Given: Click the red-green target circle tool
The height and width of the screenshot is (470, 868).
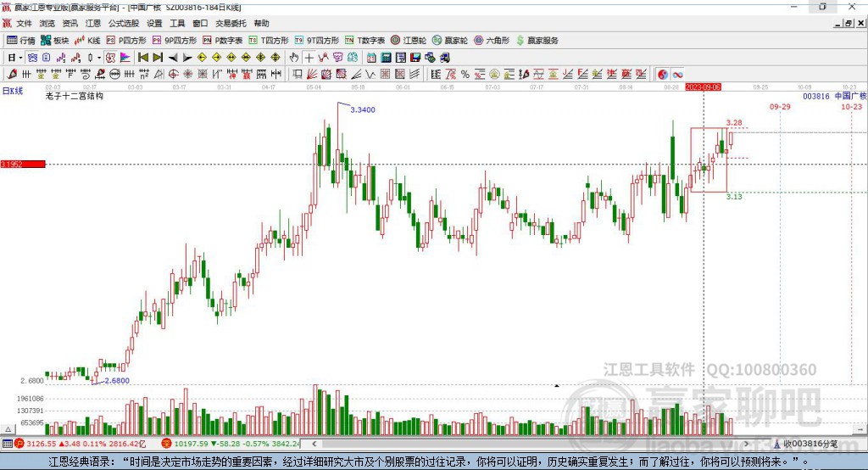Looking at the screenshot, I should point(173,75).
